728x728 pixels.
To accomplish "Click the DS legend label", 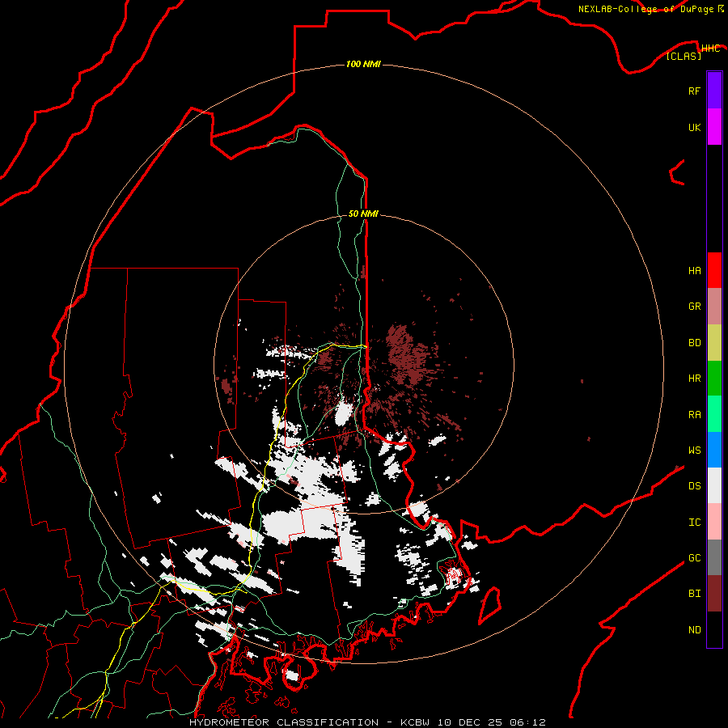I will point(694,486).
